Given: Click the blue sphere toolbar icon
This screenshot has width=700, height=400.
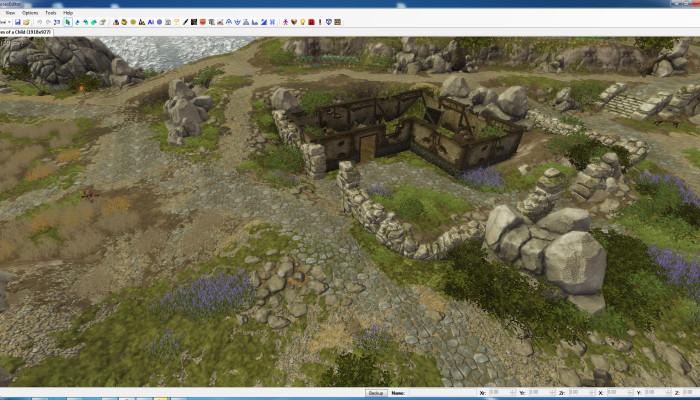Looking at the screenshot, I should point(159,22).
